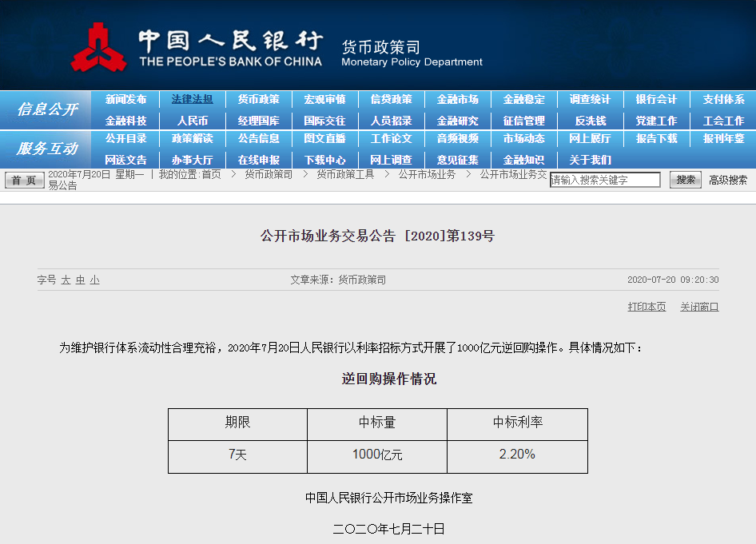Set font size to 小 (small)

pyautogui.click(x=94, y=280)
